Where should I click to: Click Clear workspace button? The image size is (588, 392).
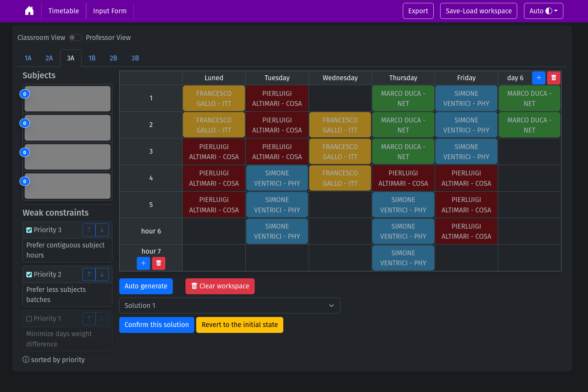220,286
